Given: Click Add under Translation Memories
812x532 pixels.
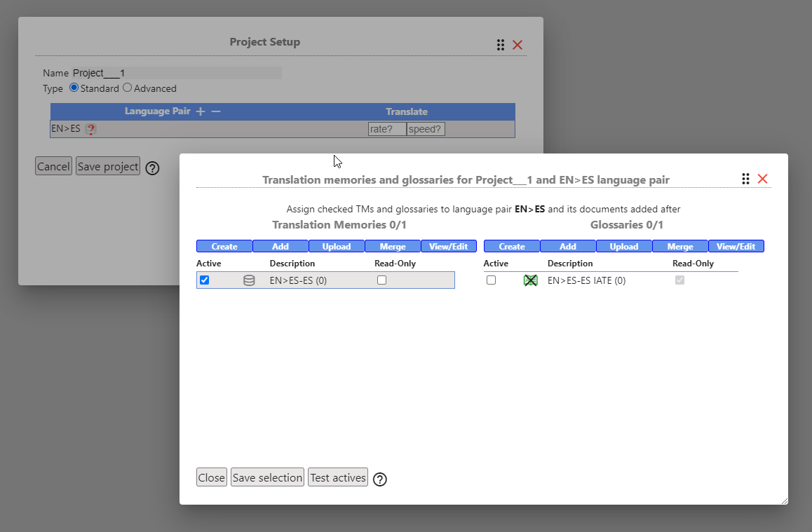Looking at the screenshot, I should click(x=280, y=246).
